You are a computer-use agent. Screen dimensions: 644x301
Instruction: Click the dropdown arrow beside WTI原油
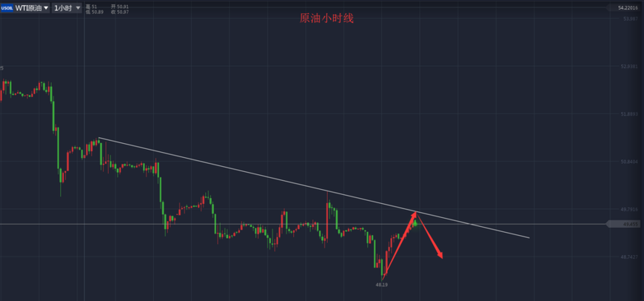point(46,8)
